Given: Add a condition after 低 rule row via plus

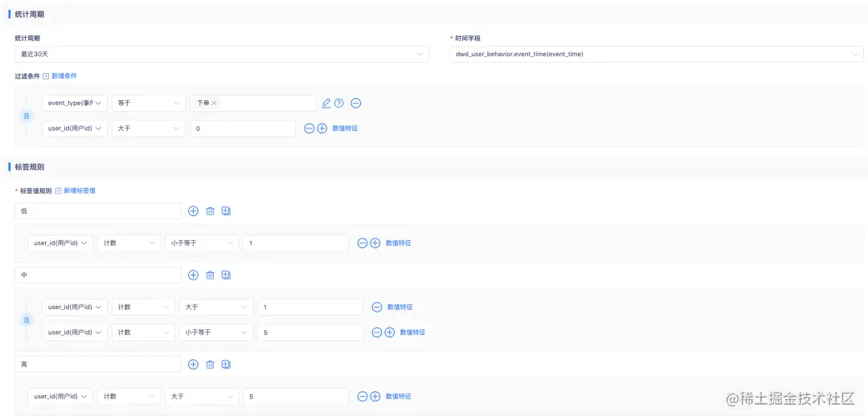Looking at the screenshot, I should 375,243.
